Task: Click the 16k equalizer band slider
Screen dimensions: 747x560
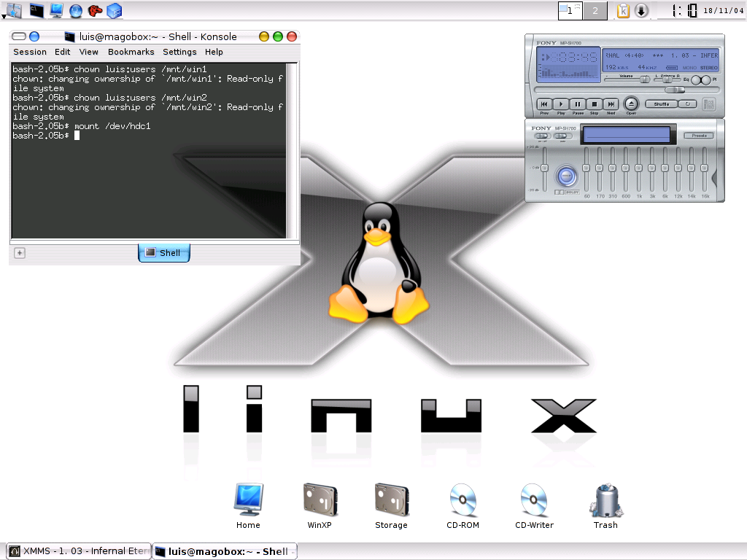Action: click(704, 168)
